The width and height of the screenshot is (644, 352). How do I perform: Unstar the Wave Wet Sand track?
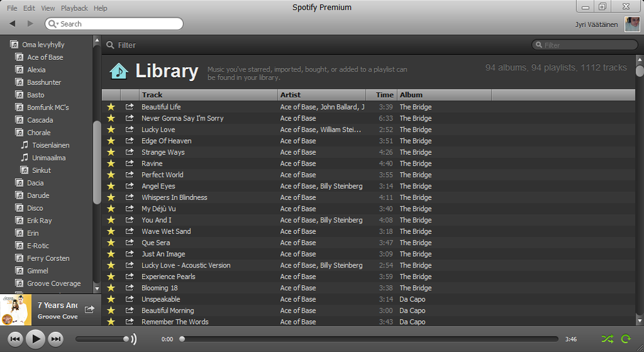coord(111,231)
